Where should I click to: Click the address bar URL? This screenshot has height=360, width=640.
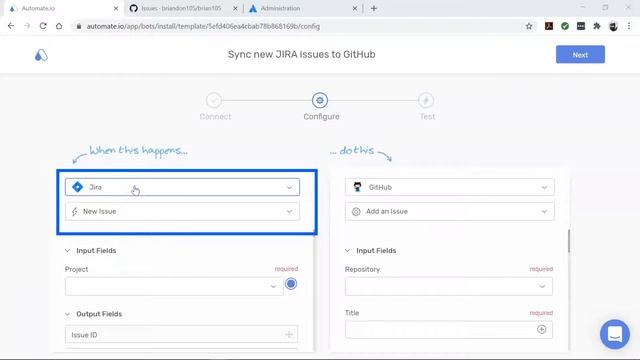[203, 26]
